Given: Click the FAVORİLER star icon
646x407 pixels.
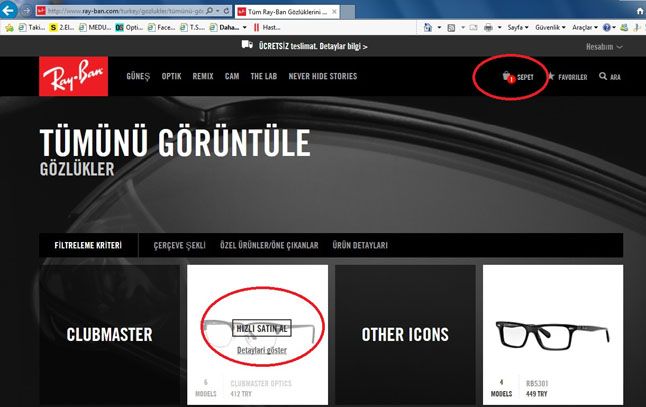Looking at the screenshot, I should (551, 76).
